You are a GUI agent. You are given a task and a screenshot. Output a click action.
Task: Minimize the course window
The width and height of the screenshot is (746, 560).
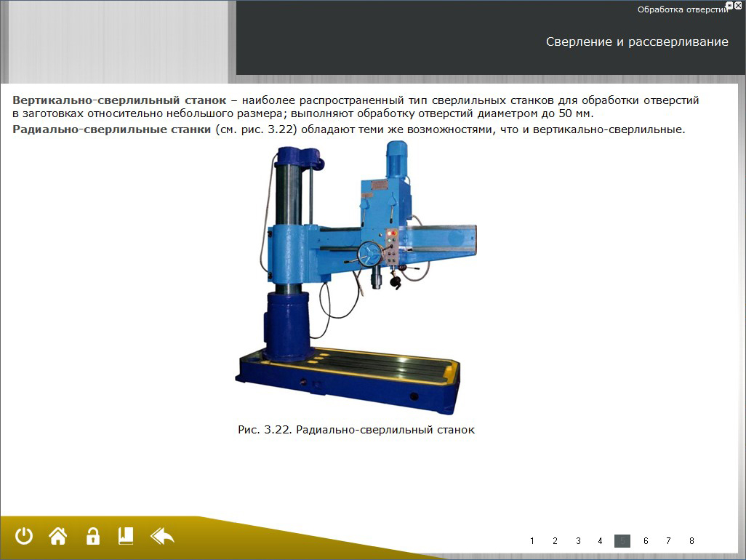point(729,5)
